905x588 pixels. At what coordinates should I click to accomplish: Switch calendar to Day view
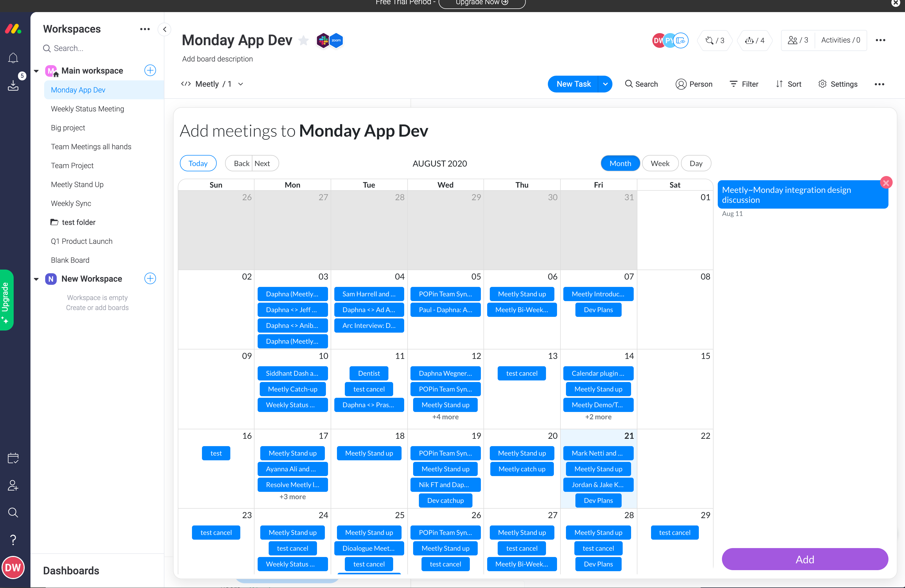(x=696, y=163)
